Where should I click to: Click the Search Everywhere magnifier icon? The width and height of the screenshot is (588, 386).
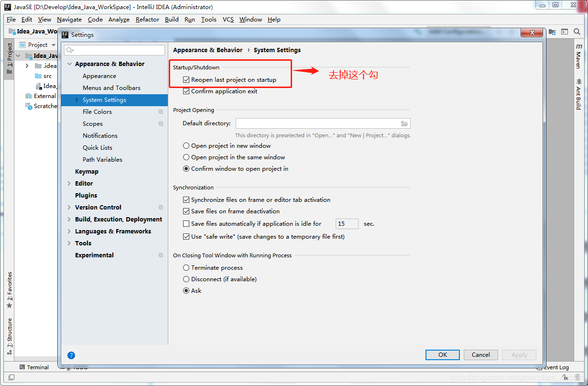pos(577,32)
